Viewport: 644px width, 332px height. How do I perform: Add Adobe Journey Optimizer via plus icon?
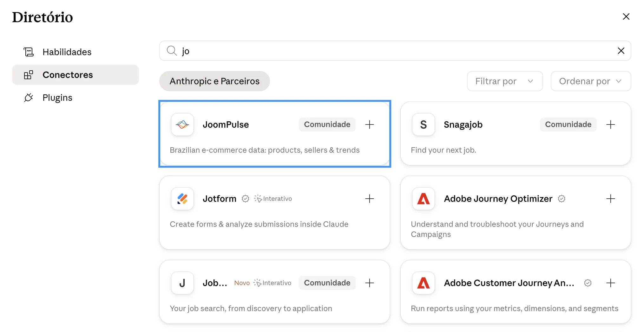pos(611,199)
